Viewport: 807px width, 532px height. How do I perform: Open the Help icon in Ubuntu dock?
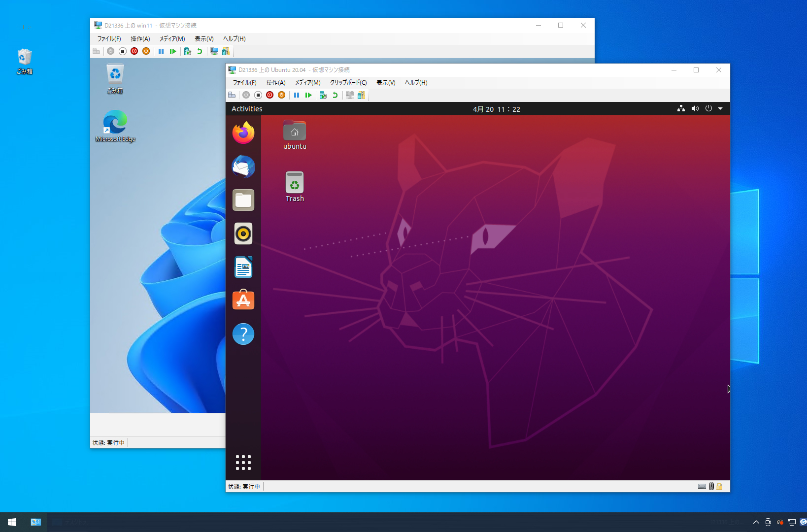tap(243, 334)
